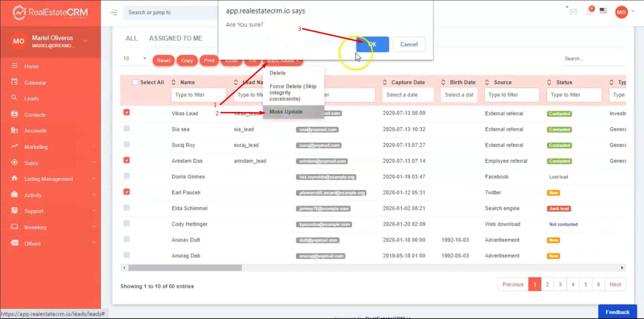Click the Leads magnifier icon
The image size is (644, 319).
(x=14, y=98)
